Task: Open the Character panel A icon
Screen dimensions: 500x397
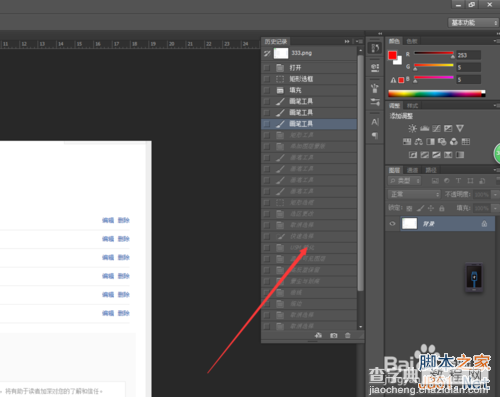Action: point(375,122)
